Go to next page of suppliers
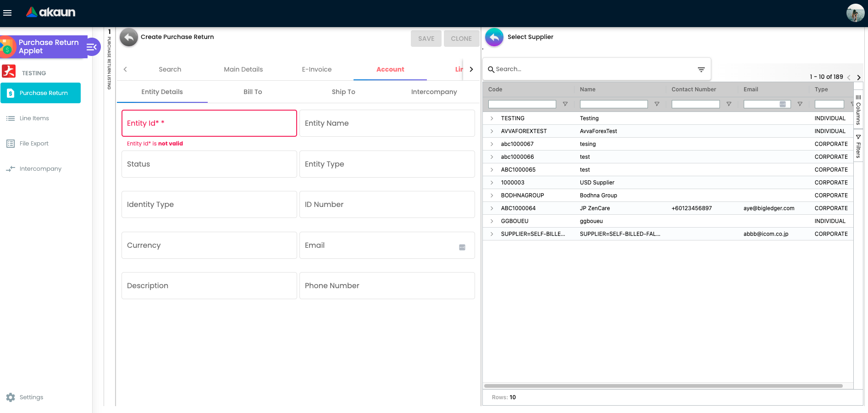The image size is (868, 413). click(859, 78)
